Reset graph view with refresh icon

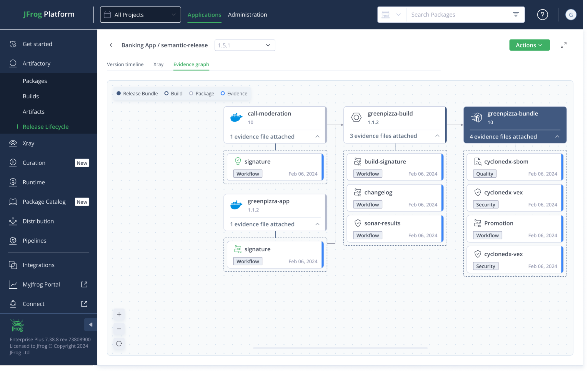[119, 343]
